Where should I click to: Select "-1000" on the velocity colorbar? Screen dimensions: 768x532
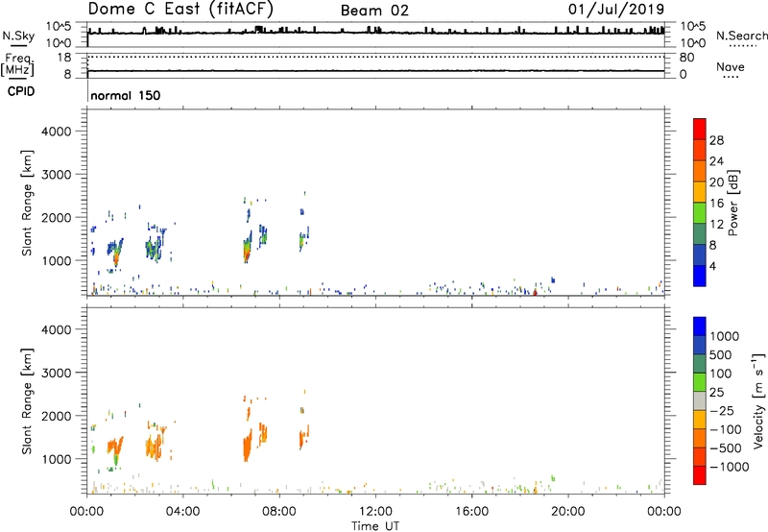(x=729, y=467)
